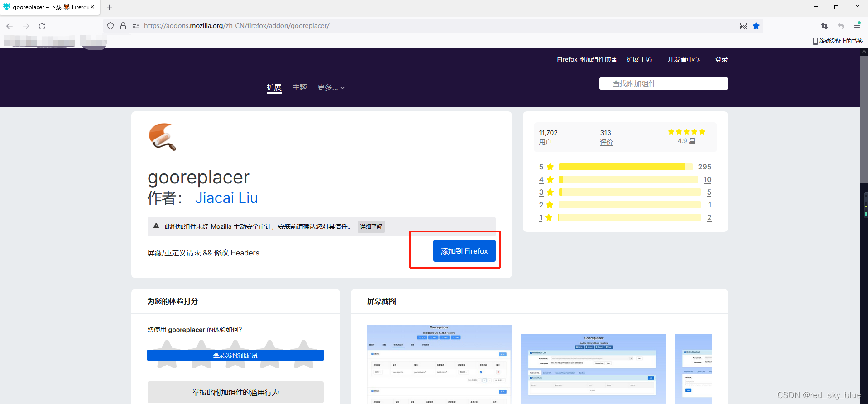868x404 pixels.
Task: Click author link Jiacai Liu
Action: 226,198
